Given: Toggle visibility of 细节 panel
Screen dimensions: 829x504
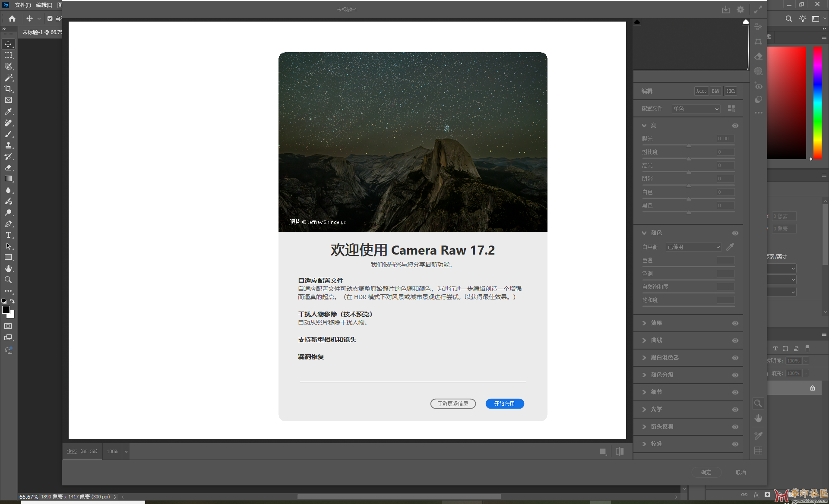Looking at the screenshot, I should (x=735, y=392).
